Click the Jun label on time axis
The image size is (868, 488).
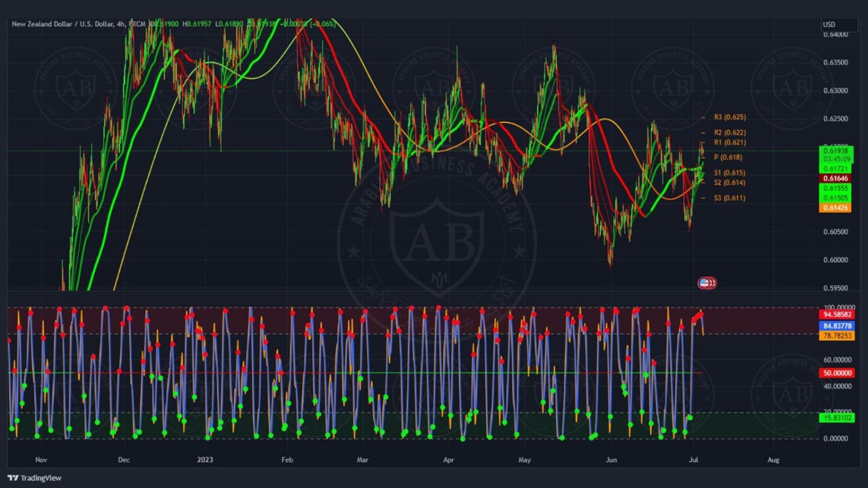(611, 460)
